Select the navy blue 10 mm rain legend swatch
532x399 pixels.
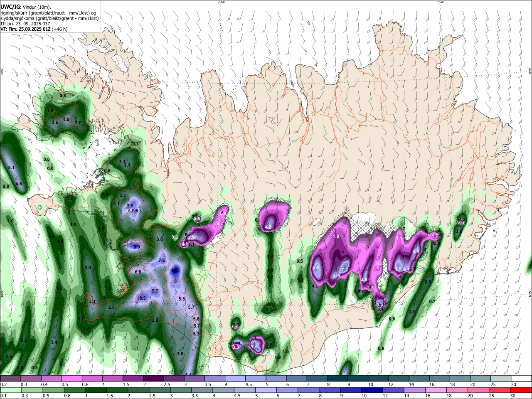[x=371, y=390]
